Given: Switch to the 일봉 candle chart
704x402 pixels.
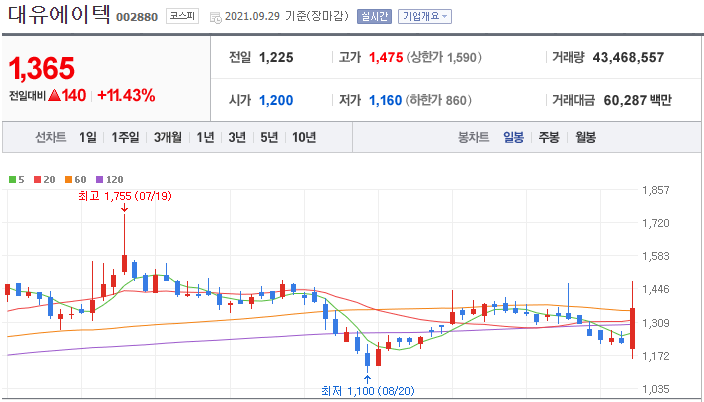Looking at the screenshot, I should click(x=513, y=137).
